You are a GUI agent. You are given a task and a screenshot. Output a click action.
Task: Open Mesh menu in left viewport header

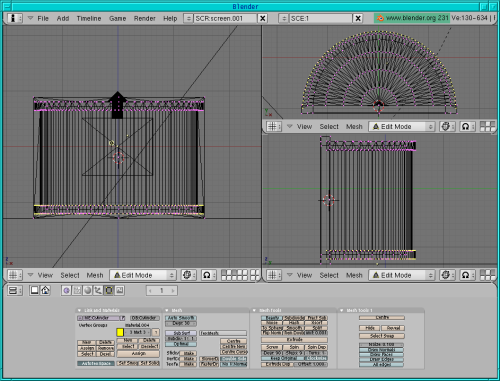[x=95, y=275]
